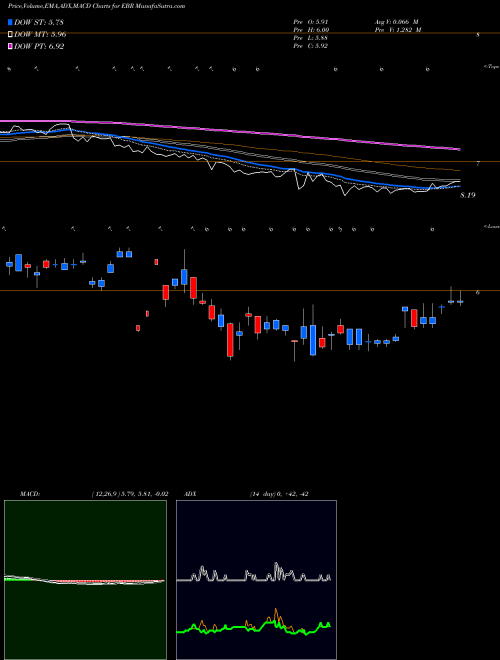
Task: Click the 'Pre L: 5.88' value
Action: pos(311,38)
